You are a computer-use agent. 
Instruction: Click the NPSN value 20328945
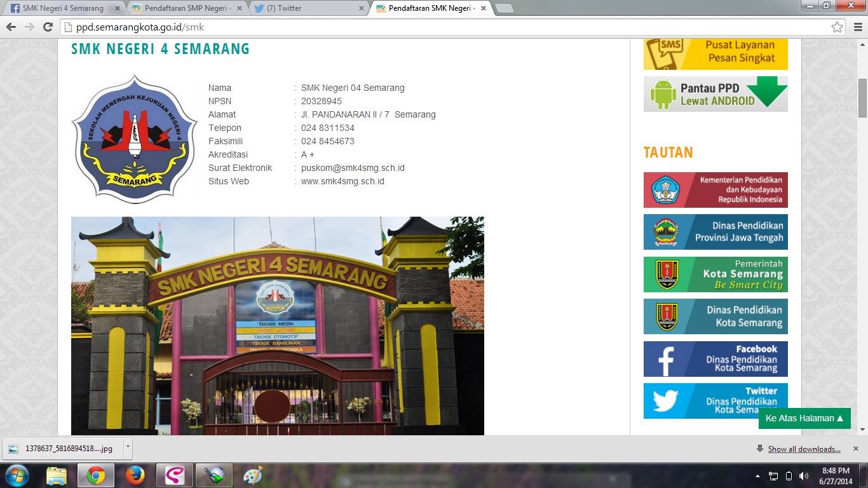tap(322, 101)
